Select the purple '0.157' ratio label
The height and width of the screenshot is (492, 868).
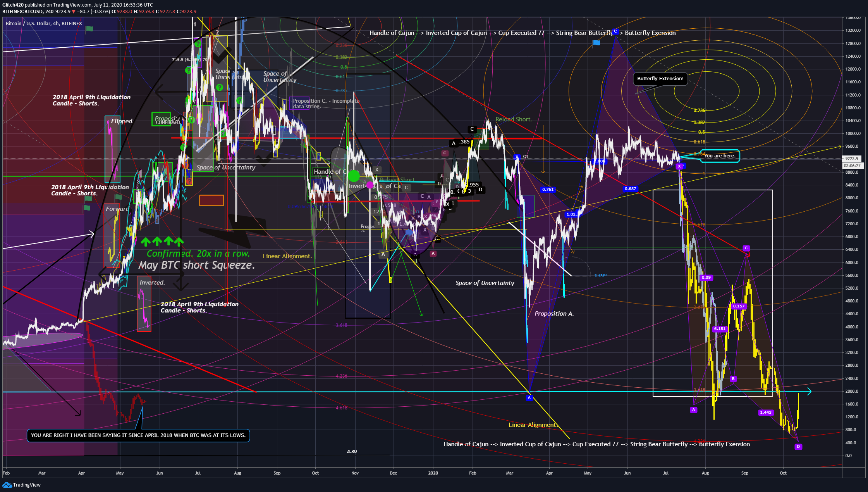739,306
